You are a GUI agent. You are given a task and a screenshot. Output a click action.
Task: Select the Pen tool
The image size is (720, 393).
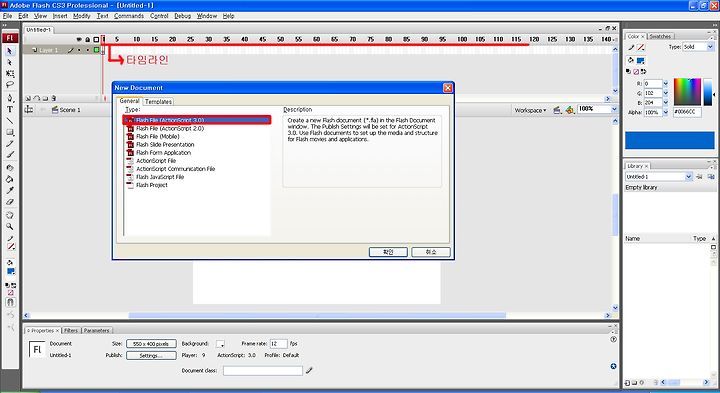point(10,98)
